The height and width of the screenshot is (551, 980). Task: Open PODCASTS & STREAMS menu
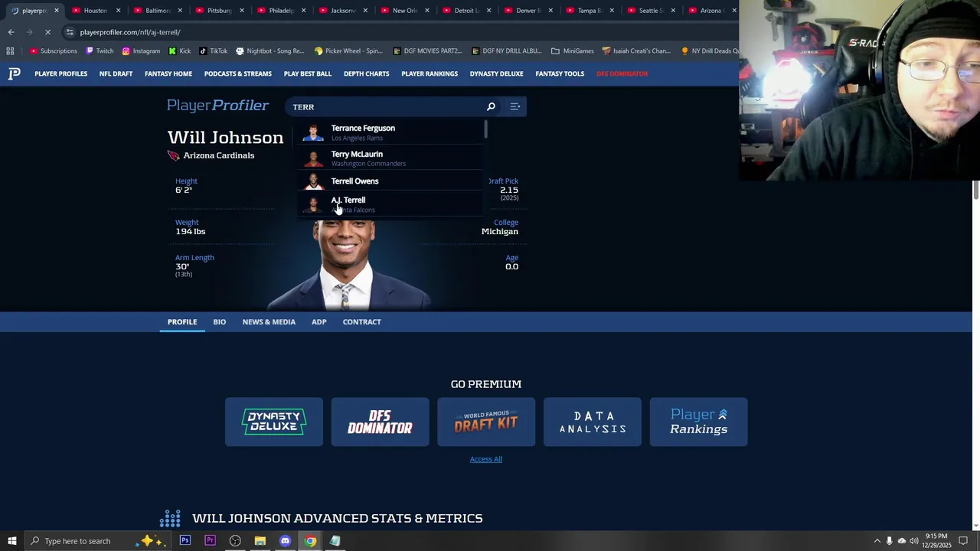[237, 73]
